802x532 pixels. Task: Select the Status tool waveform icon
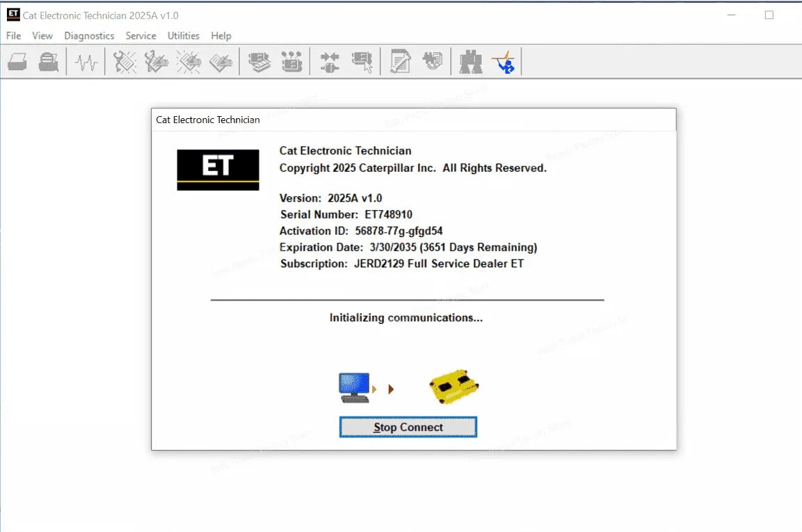tap(85, 61)
